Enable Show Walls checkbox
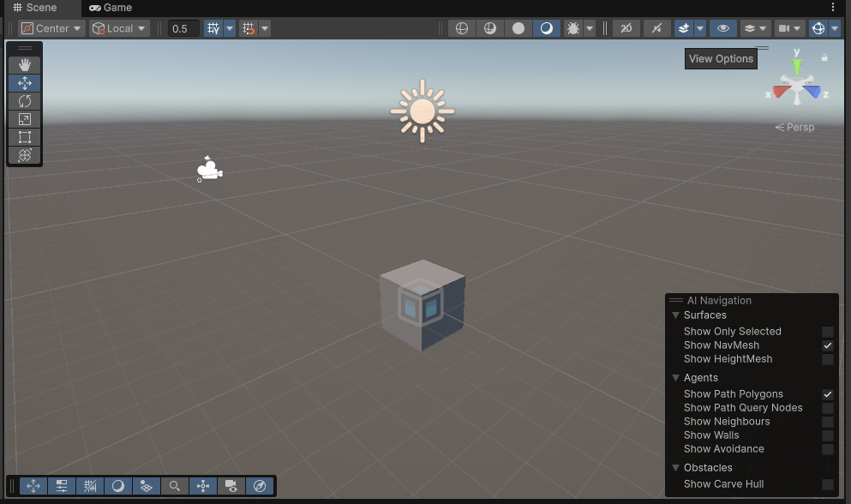The height and width of the screenshot is (504, 851). [x=828, y=435]
